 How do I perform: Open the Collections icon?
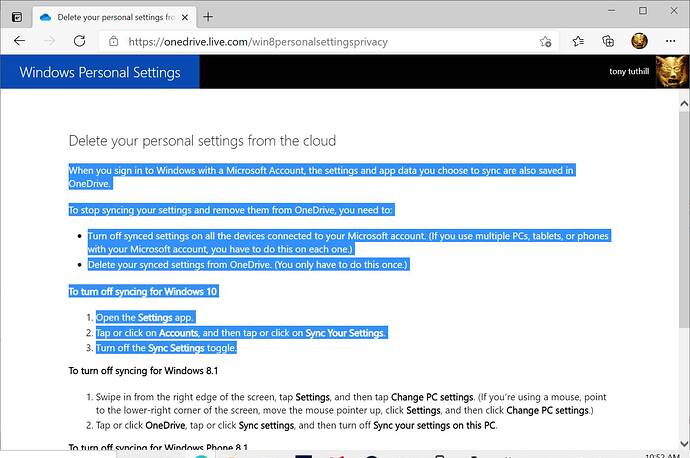[x=608, y=41]
